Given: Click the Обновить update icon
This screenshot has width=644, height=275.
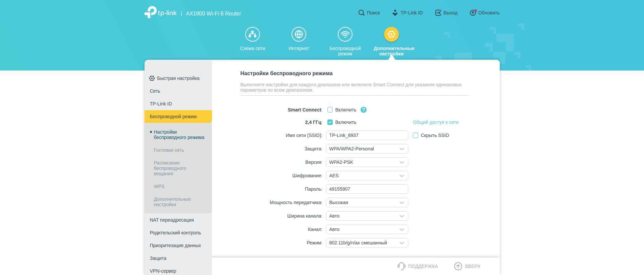Looking at the screenshot, I should 473,13.
